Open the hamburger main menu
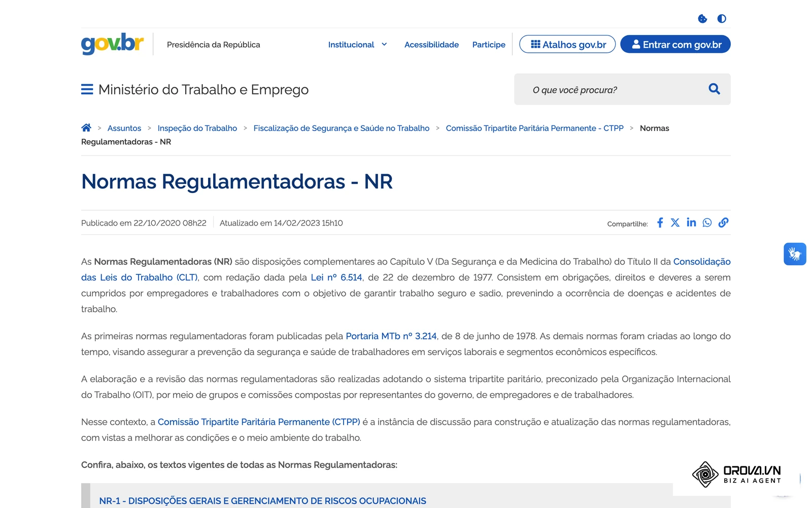The width and height of the screenshot is (812, 508). [87, 89]
